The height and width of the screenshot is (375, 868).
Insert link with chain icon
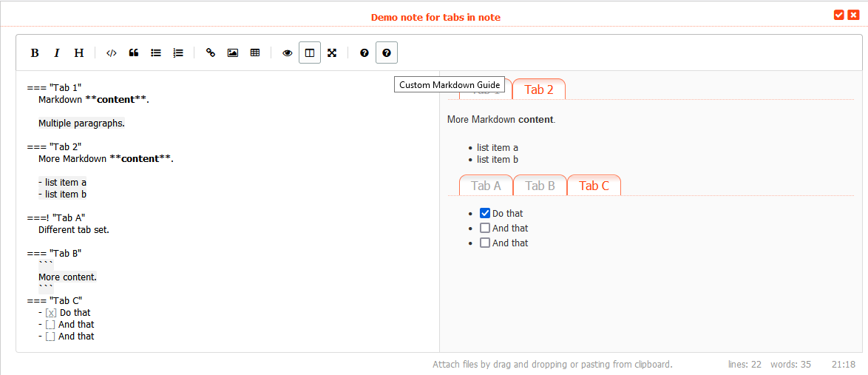tap(211, 53)
